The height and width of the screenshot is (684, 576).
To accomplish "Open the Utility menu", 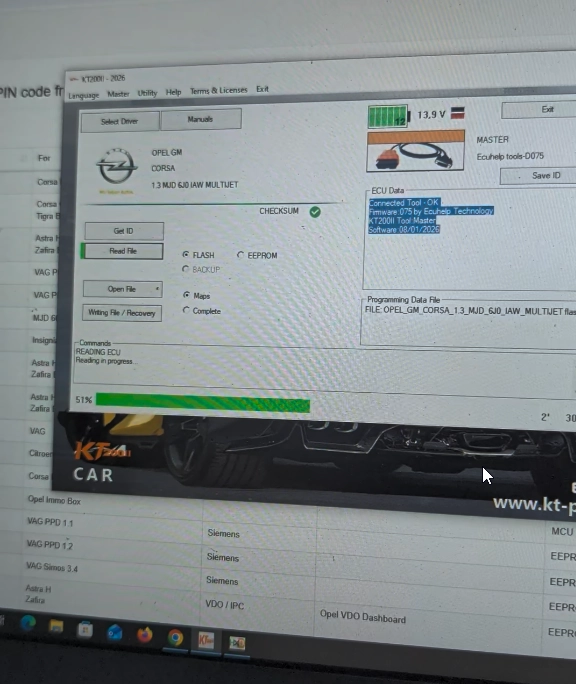I will pyautogui.click(x=147, y=93).
